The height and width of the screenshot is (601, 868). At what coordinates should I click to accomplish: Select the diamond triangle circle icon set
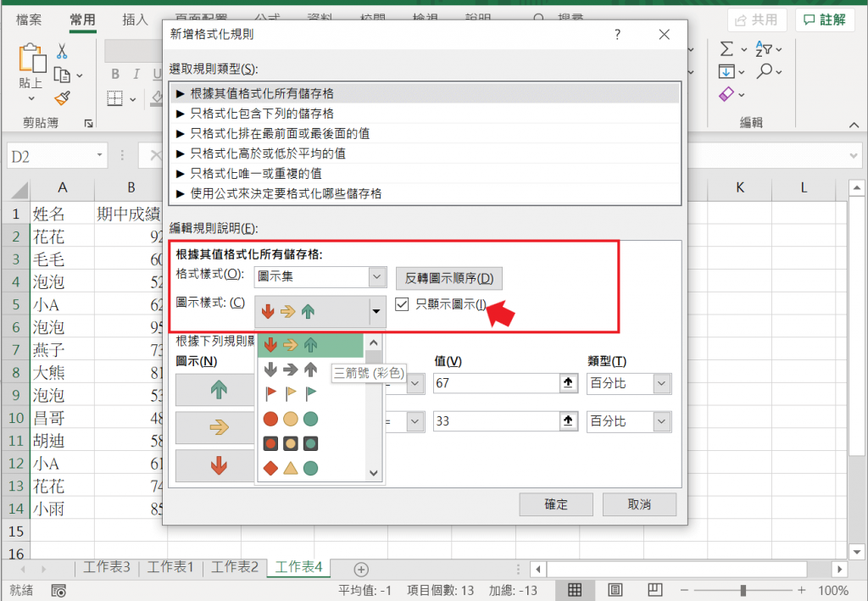(290, 468)
